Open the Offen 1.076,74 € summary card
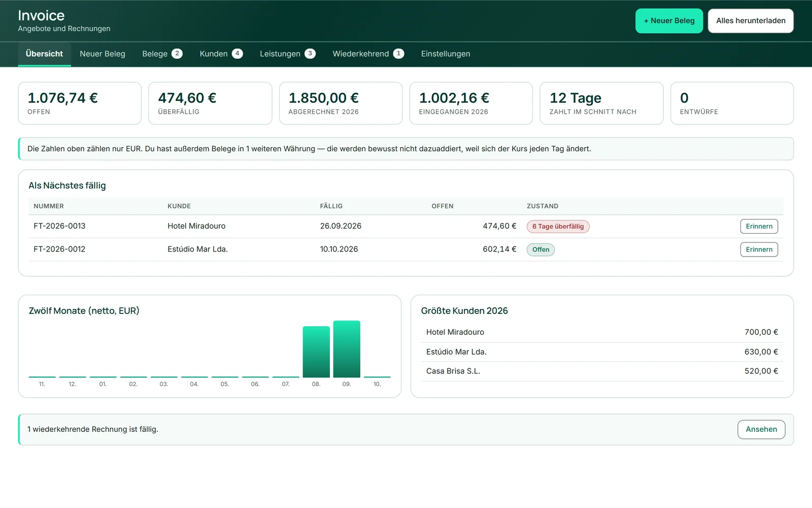Screen dimensions: 812x508 pyautogui.click(x=80, y=103)
